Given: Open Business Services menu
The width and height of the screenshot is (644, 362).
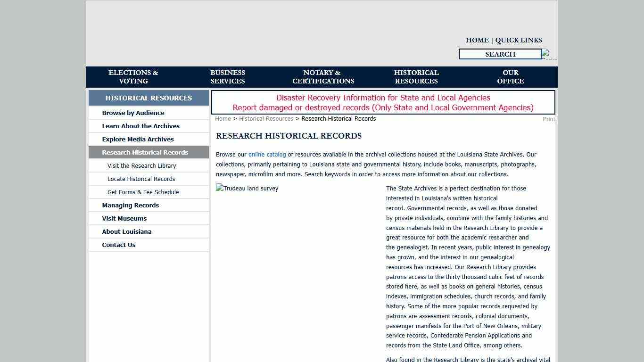Looking at the screenshot, I should 228,77.
